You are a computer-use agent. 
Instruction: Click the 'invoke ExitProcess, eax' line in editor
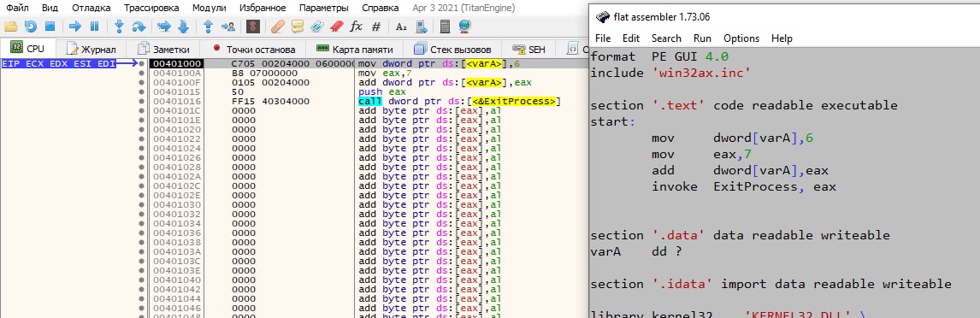pos(744,186)
